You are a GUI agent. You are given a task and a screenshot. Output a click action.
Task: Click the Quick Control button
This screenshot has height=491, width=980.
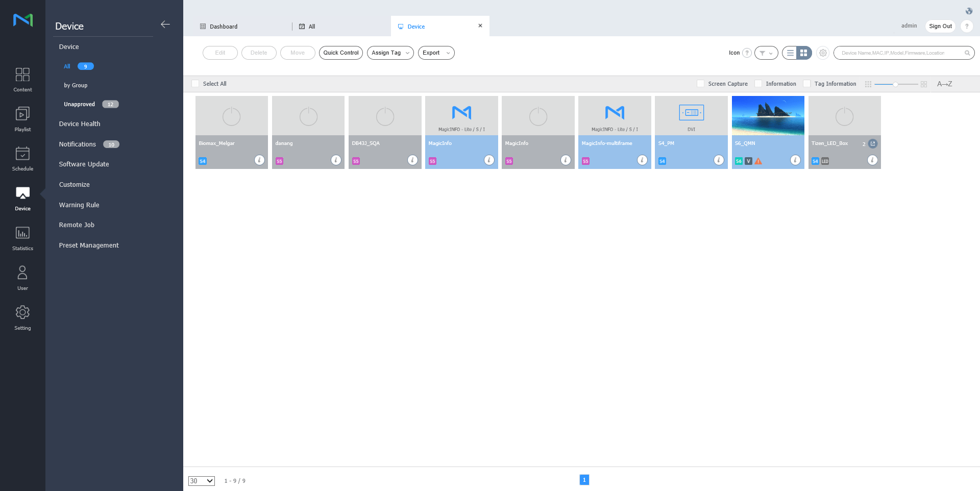coord(341,53)
